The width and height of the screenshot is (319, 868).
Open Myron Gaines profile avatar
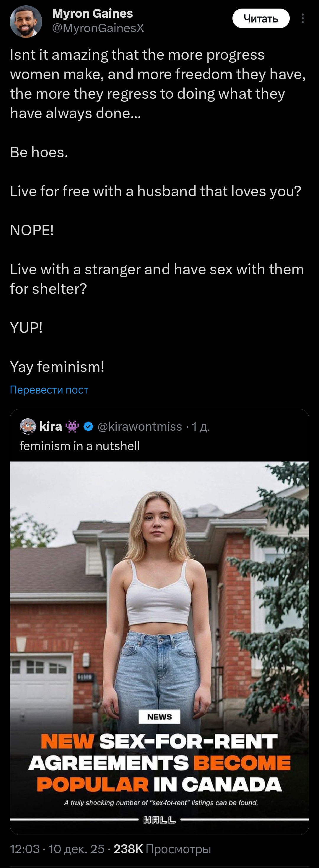26,21
